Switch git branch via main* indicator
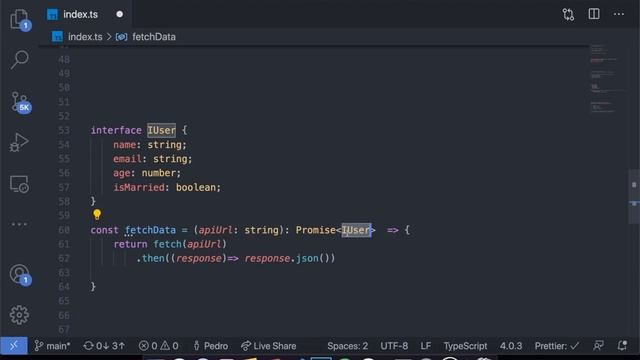 click(53, 346)
